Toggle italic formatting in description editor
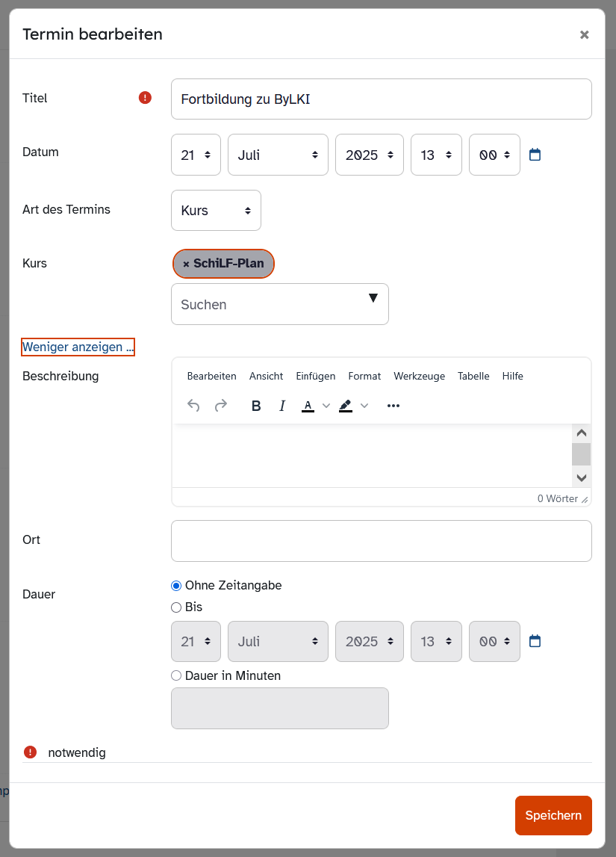This screenshot has width=616, height=857. click(x=282, y=406)
